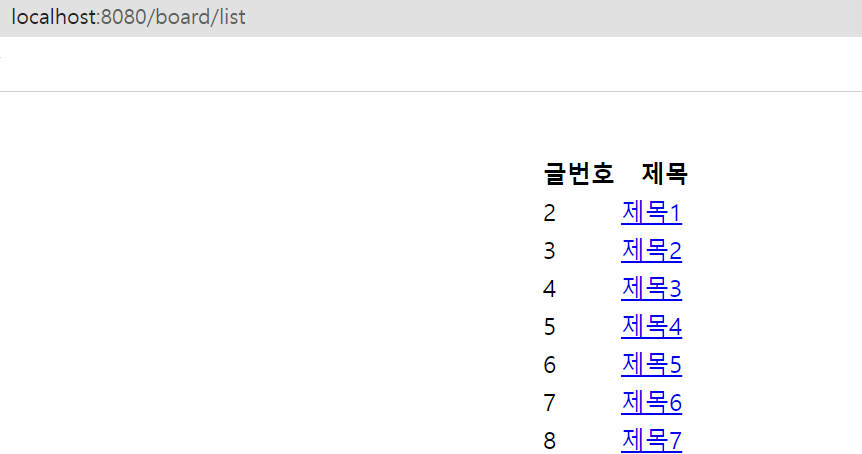Click post number 7 cell
The image size is (862, 454).
click(x=549, y=403)
